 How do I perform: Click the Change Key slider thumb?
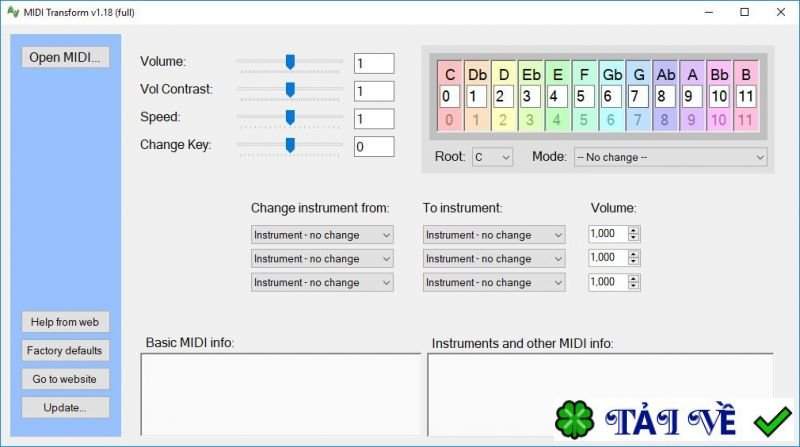(290, 145)
